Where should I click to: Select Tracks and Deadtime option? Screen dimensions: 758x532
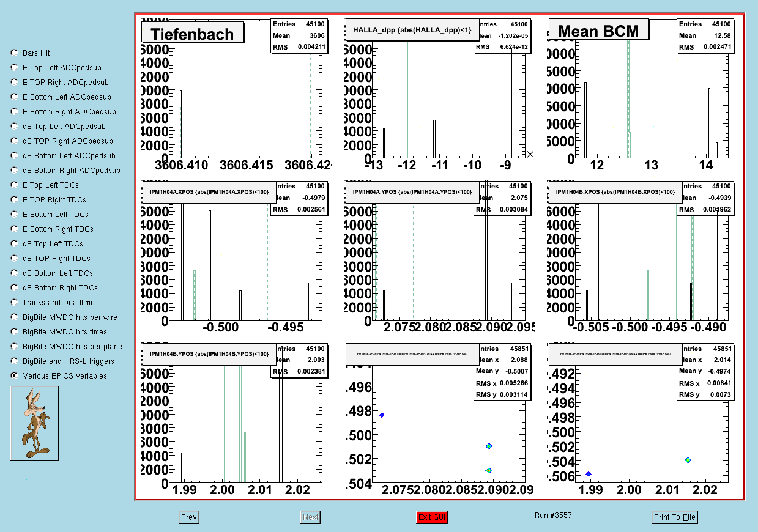[14, 303]
